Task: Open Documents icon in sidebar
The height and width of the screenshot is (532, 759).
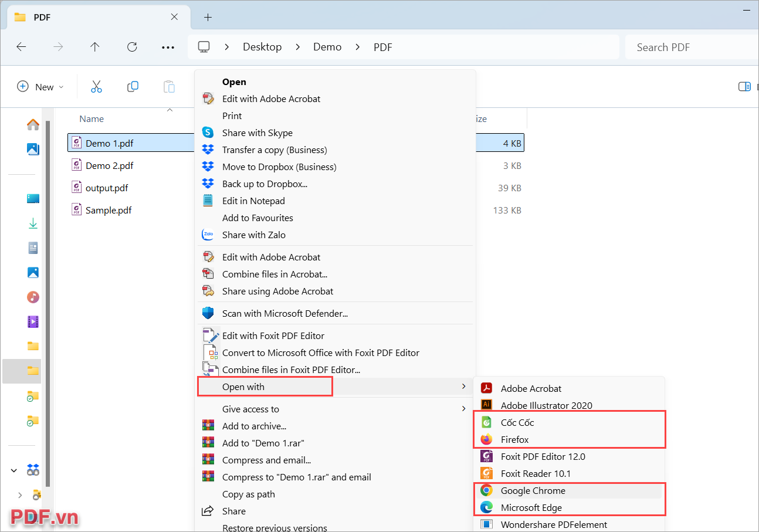Action: [x=33, y=248]
